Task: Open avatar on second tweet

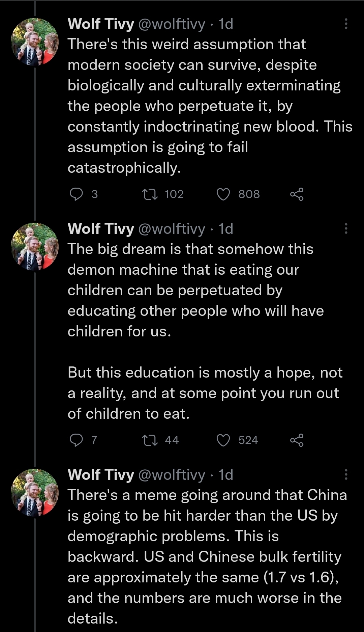Action: pyautogui.click(x=35, y=246)
